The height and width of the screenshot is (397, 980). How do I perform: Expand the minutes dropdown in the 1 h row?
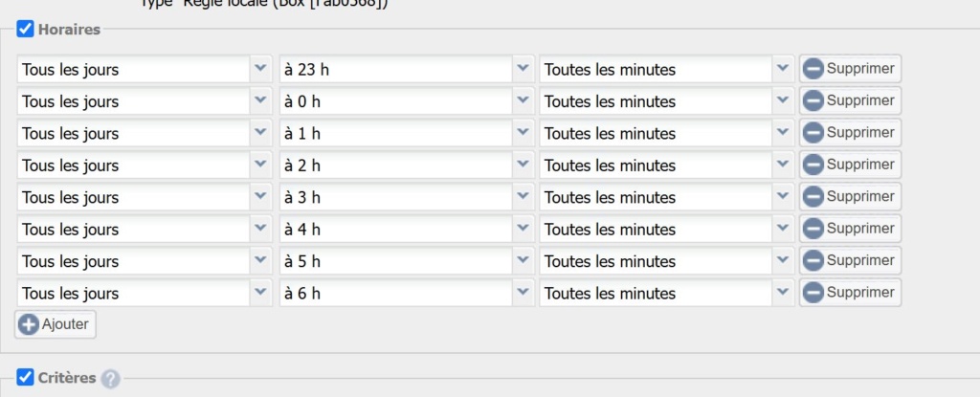(x=783, y=133)
